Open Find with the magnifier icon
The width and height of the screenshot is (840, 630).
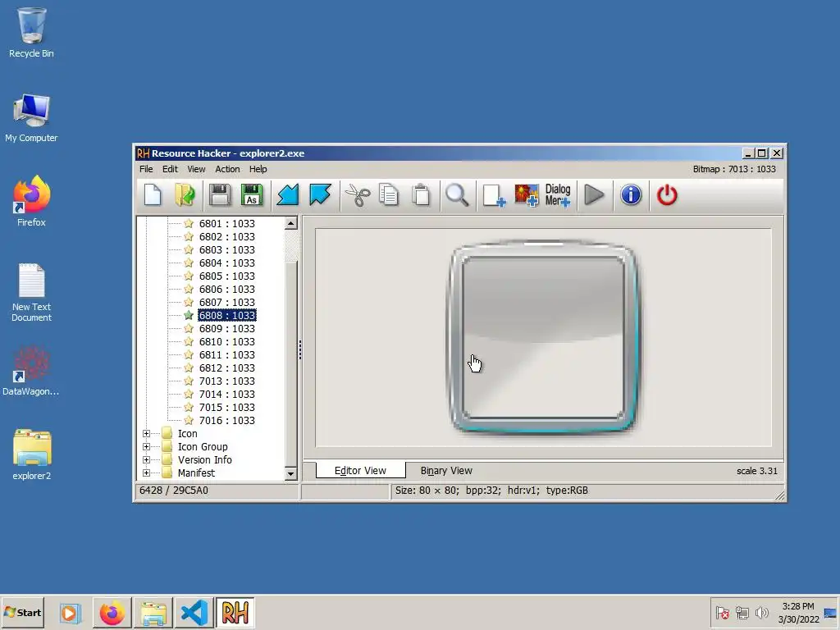(x=457, y=195)
